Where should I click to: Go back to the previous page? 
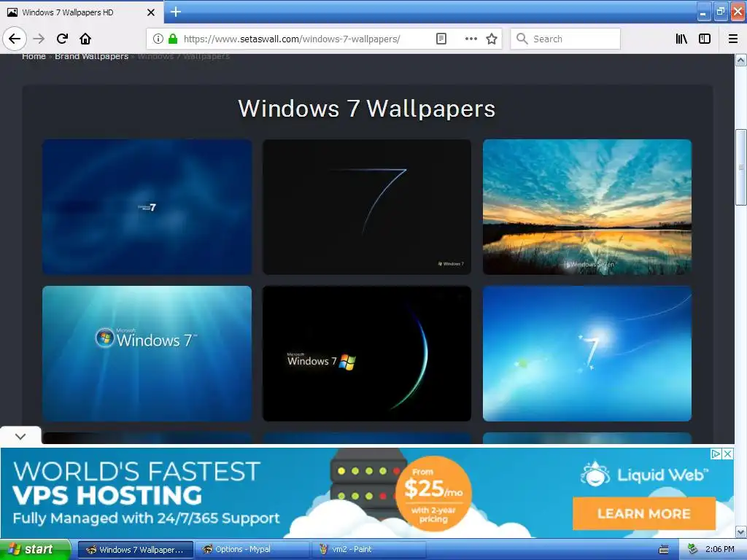coord(15,39)
